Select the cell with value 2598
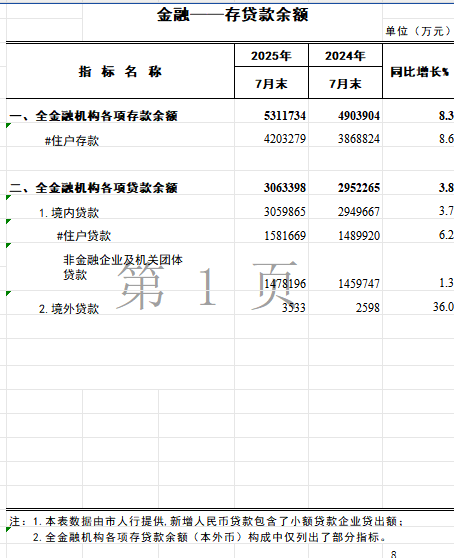Viewport: 454px width, 558px height. click(x=368, y=307)
